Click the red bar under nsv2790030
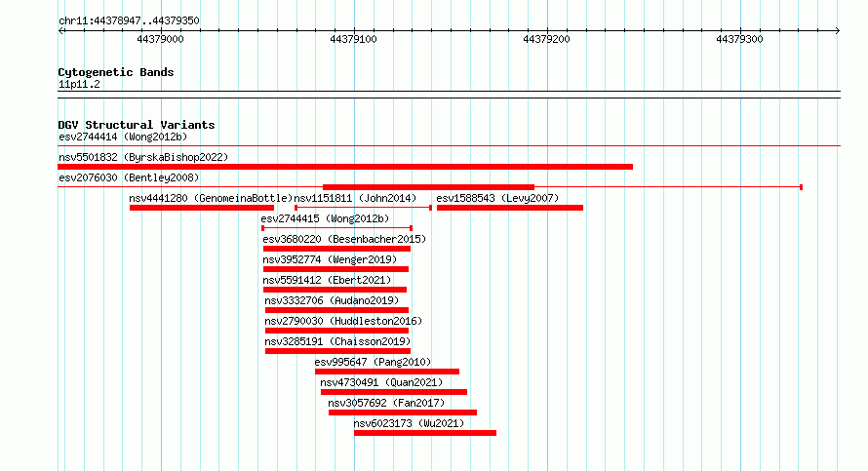This screenshot has height=471, width=868. tap(336, 331)
